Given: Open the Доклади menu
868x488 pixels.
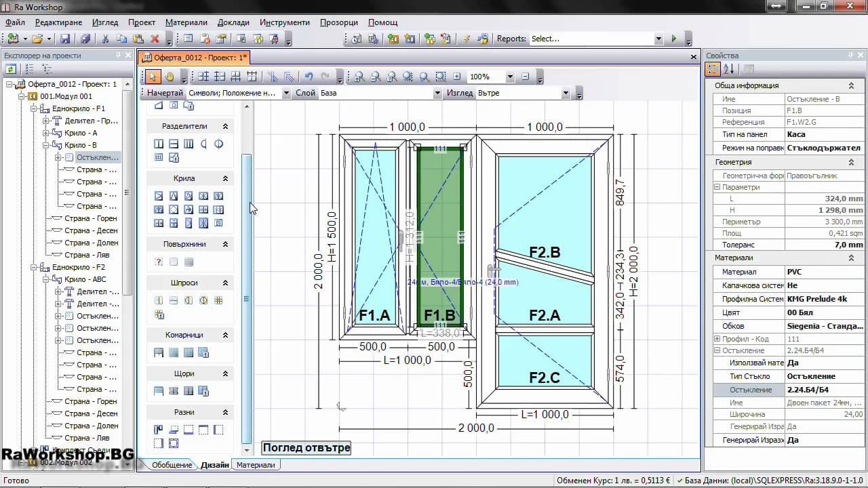Looking at the screenshot, I should 234,22.
